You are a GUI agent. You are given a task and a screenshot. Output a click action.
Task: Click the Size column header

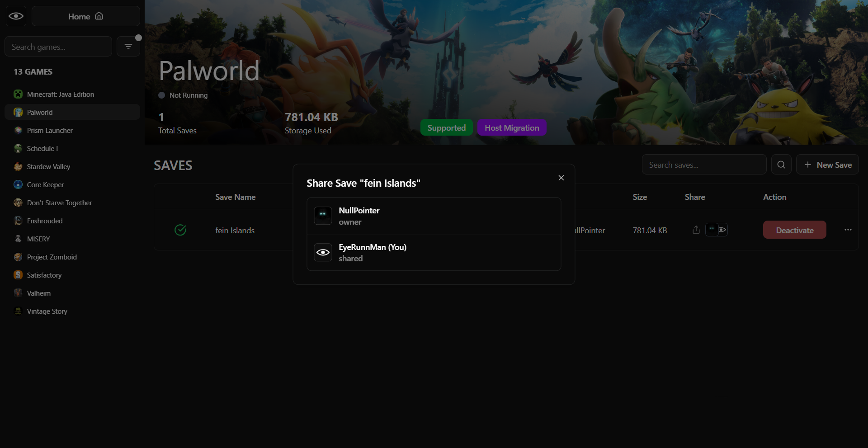tap(640, 197)
